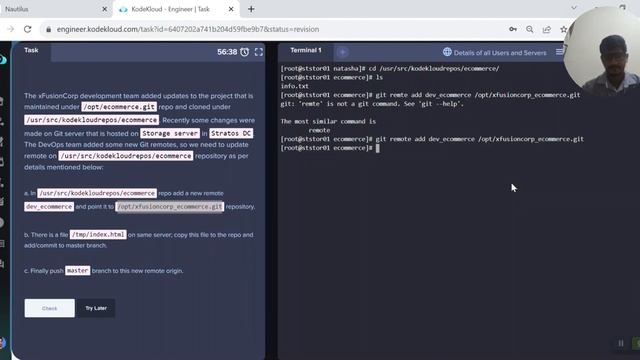Open a new browser tab with plus
The width and height of the screenshot is (640, 360).
(x=251, y=9)
